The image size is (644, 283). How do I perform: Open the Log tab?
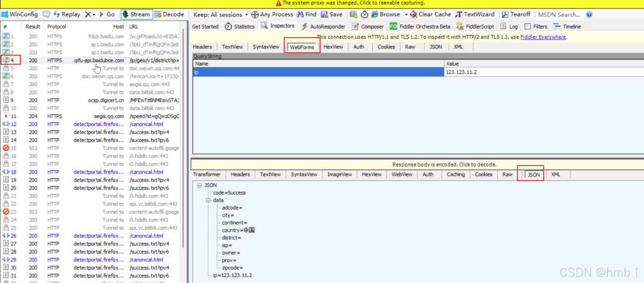click(x=509, y=27)
